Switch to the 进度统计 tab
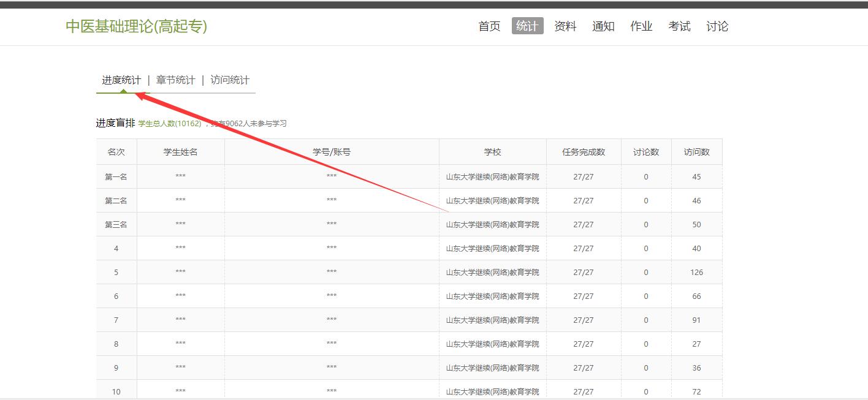This screenshot has height=400, width=868. pyautogui.click(x=121, y=80)
